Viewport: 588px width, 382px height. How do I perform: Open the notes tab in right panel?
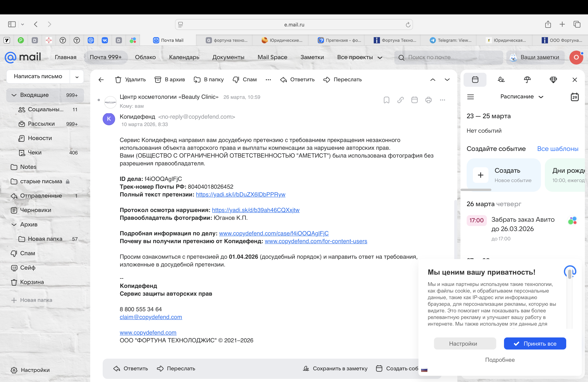(501, 80)
